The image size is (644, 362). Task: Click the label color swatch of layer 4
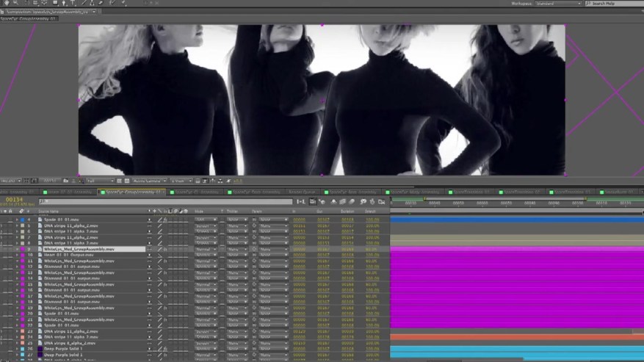pos(23,220)
